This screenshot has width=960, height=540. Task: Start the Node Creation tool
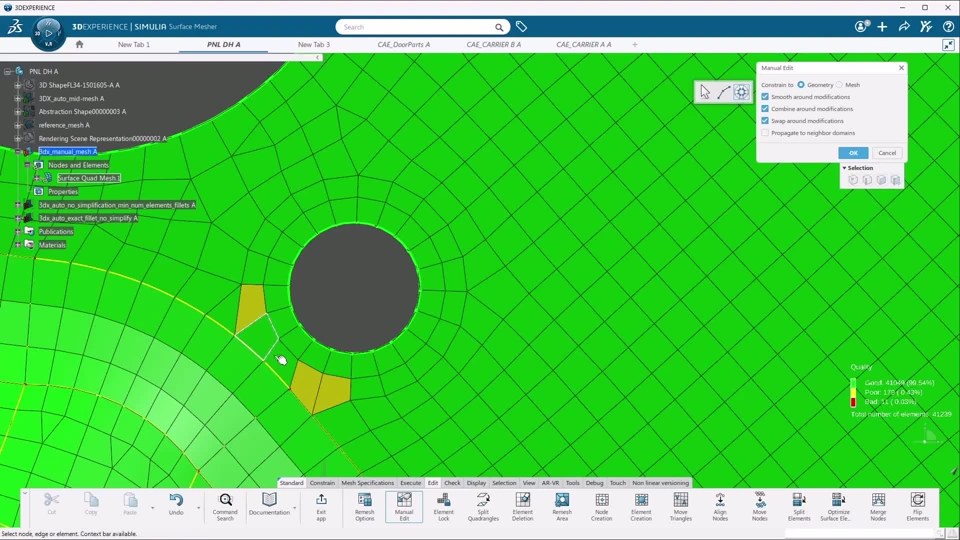click(x=601, y=506)
